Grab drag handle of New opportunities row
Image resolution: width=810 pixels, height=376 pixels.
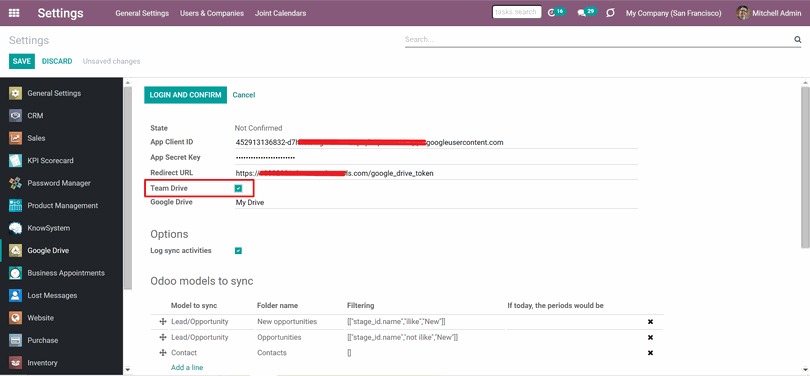(163, 322)
